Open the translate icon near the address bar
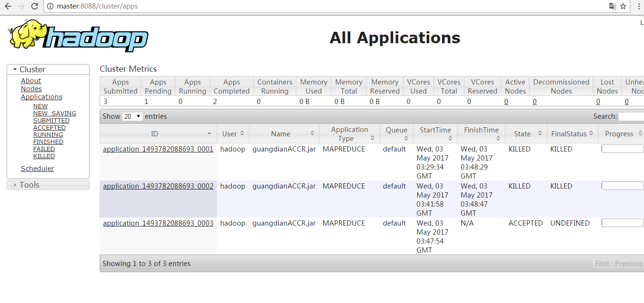644x303 pixels. pos(612,6)
